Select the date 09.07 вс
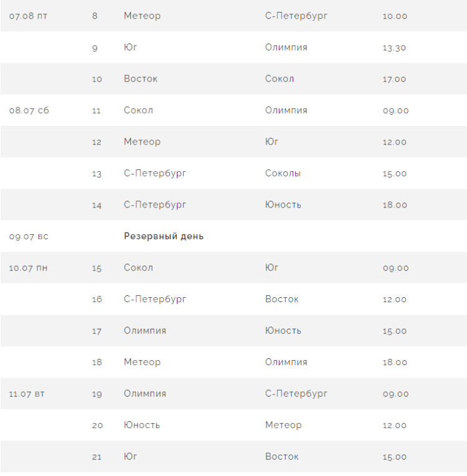Viewport: 467px width, 476px height. tap(29, 237)
